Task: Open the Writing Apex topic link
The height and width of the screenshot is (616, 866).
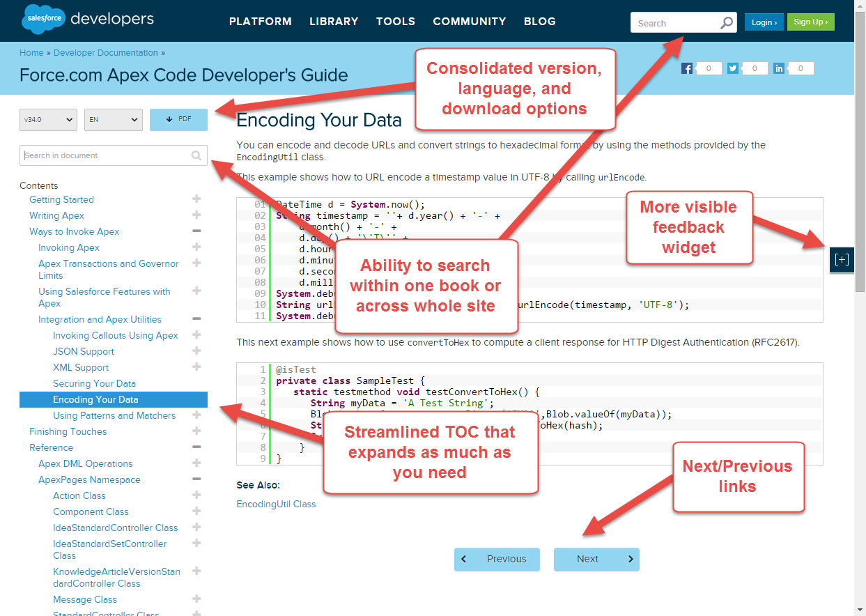Action: [x=56, y=215]
